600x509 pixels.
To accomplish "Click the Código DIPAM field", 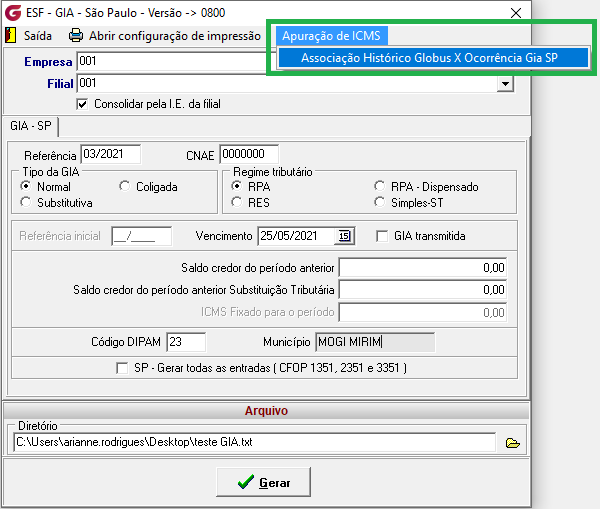I will 186,342.
